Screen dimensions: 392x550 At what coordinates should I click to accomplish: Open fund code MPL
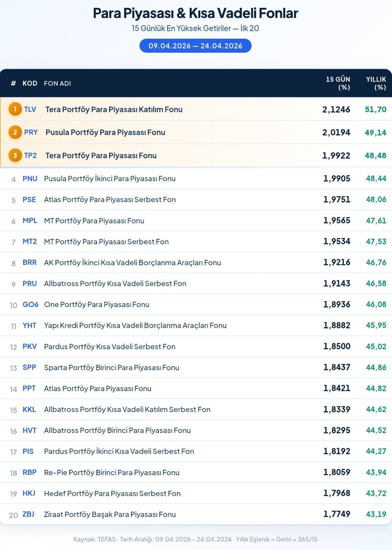click(x=30, y=221)
